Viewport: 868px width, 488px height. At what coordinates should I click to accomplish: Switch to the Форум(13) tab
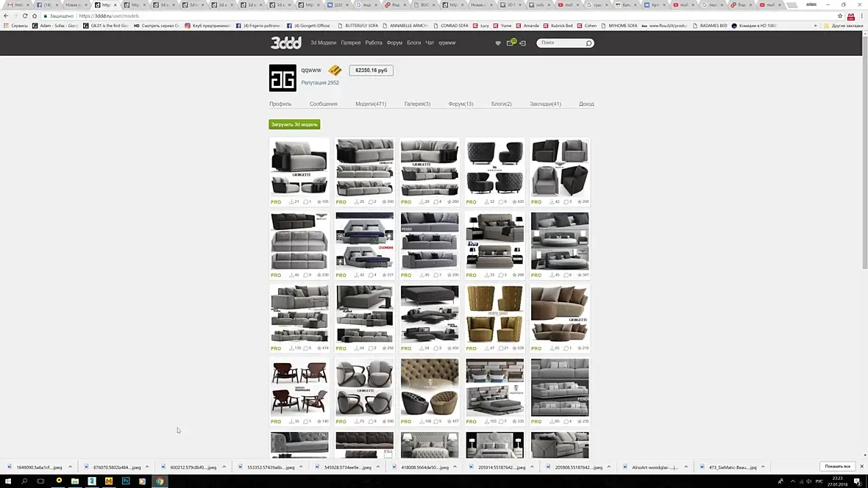(x=460, y=104)
